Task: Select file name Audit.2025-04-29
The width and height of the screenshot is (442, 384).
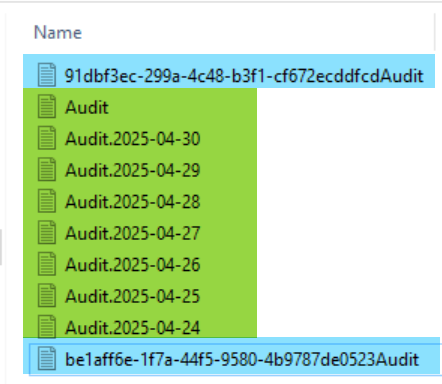Action: point(132,170)
